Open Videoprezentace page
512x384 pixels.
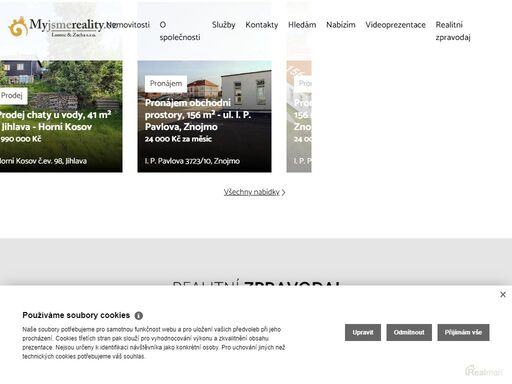coord(395,25)
